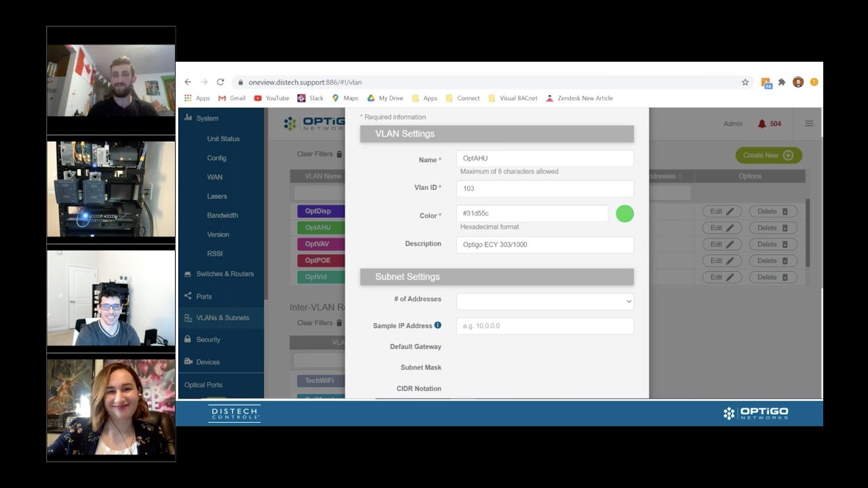Expand the System sidebar section
This screenshot has width=868, height=488.
point(207,118)
